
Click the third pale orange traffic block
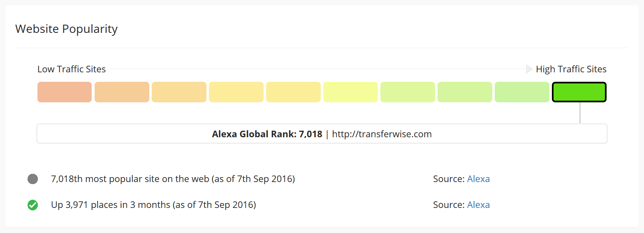179,92
